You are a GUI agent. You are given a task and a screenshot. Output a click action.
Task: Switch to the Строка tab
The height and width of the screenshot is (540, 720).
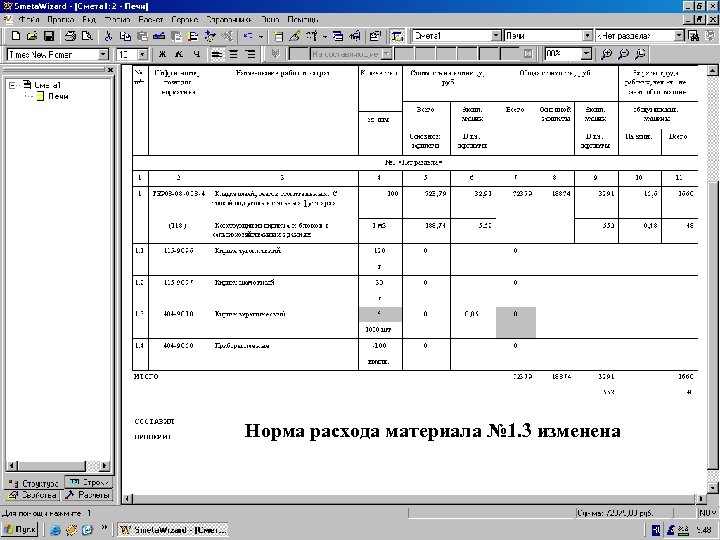(88, 482)
